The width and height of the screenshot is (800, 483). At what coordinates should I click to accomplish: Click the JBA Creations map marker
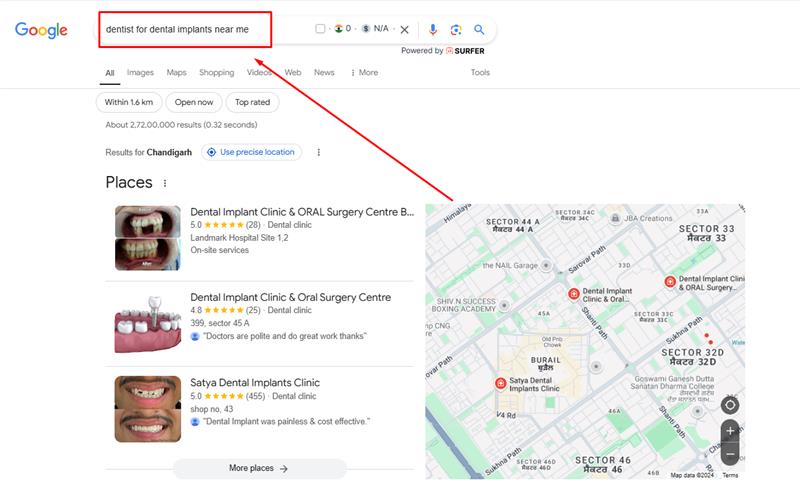coord(615,218)
